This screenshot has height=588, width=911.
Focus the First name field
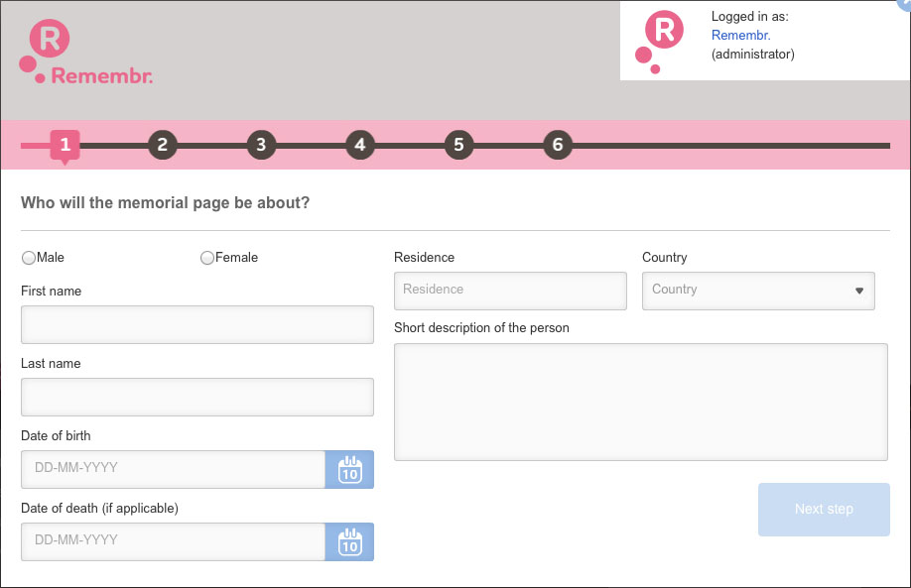196,325
